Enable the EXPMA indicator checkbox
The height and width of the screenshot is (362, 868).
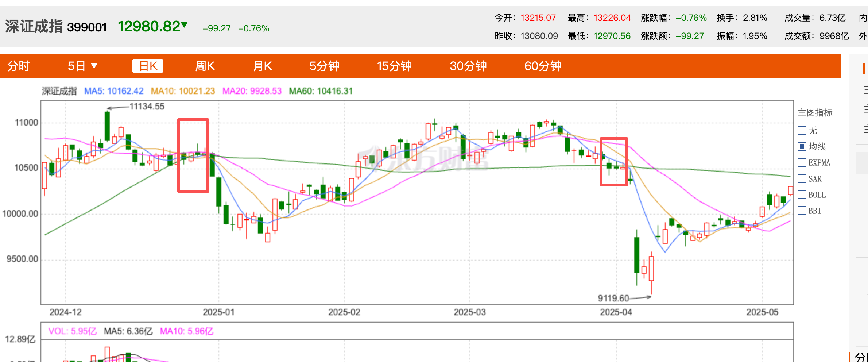pyautogui.click(x=802, y=162)
